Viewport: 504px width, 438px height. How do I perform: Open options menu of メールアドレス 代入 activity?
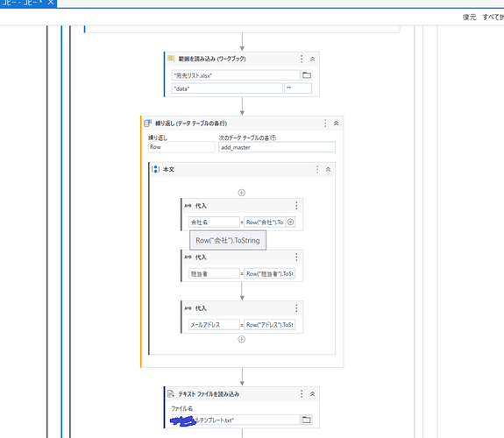click(x=296, y=308)
